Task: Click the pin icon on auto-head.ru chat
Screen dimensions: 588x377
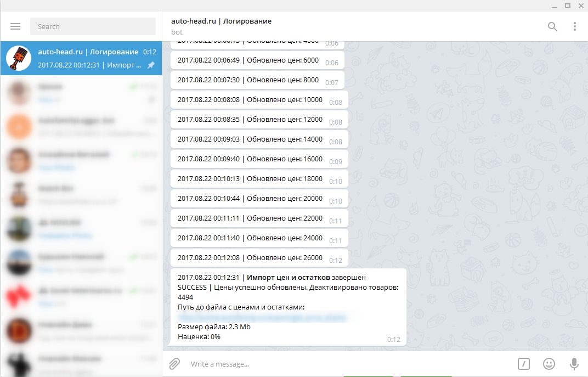Action: (x=151, y=65)
